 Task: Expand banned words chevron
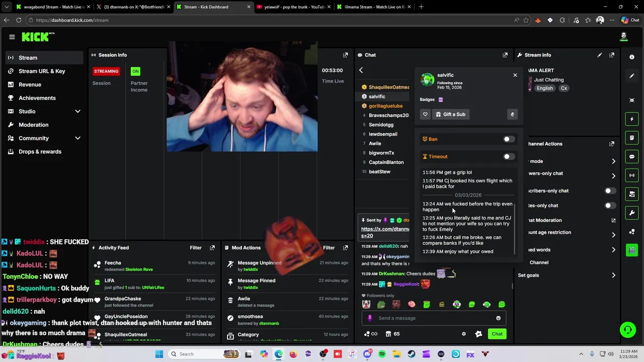tap(613, 250)
